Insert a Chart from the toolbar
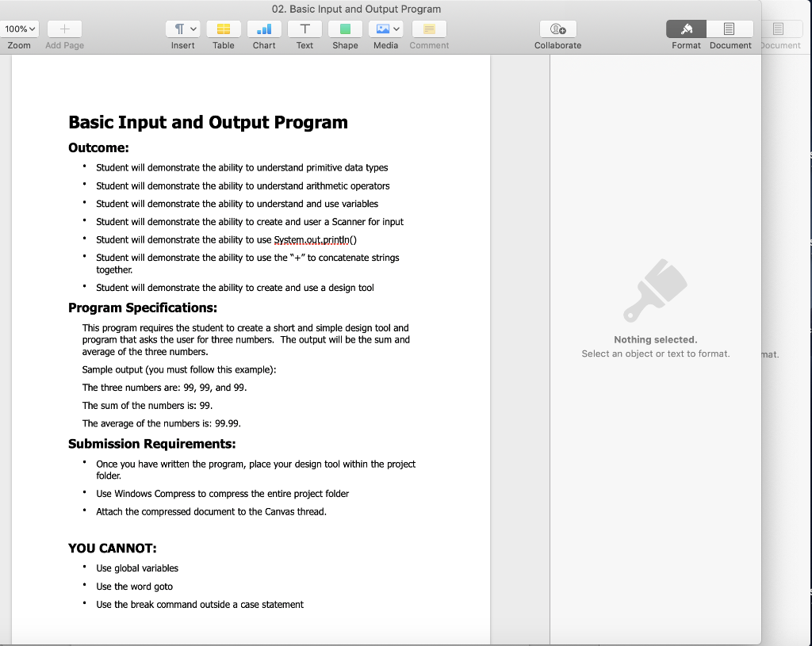This screenshot has width=812, height=646. pyautogui.click(x=264, y=29)
